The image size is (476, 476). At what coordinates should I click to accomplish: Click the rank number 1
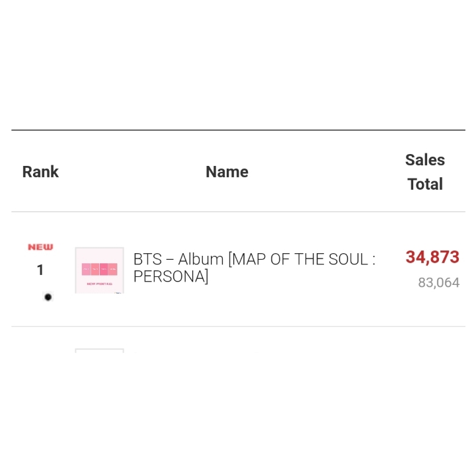[x=40, y=270]
